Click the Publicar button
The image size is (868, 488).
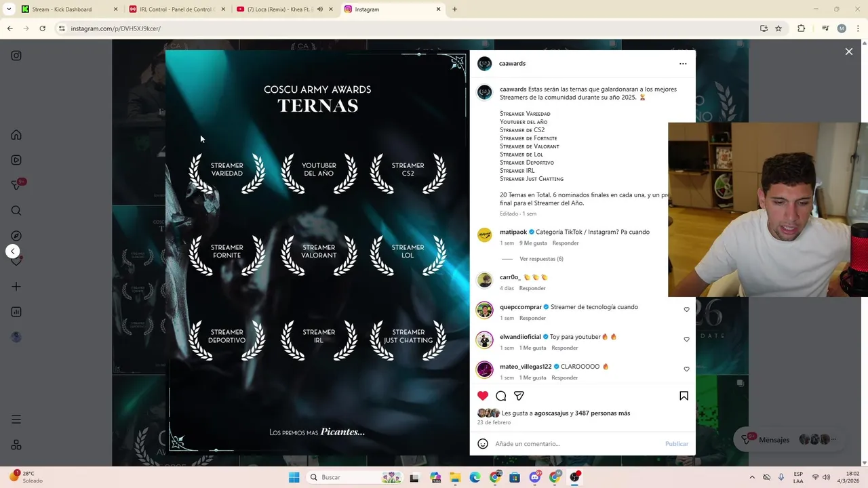click(676, 444)
